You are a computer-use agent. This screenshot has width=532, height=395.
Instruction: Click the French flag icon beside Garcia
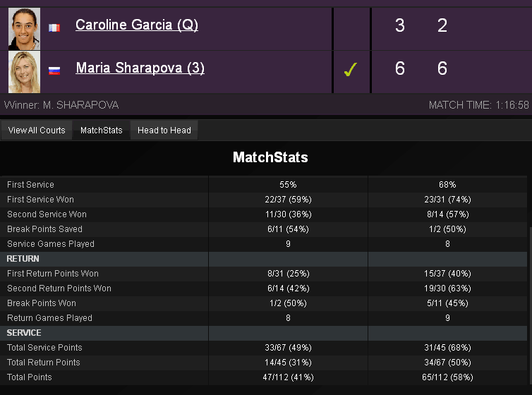(54, 28)
